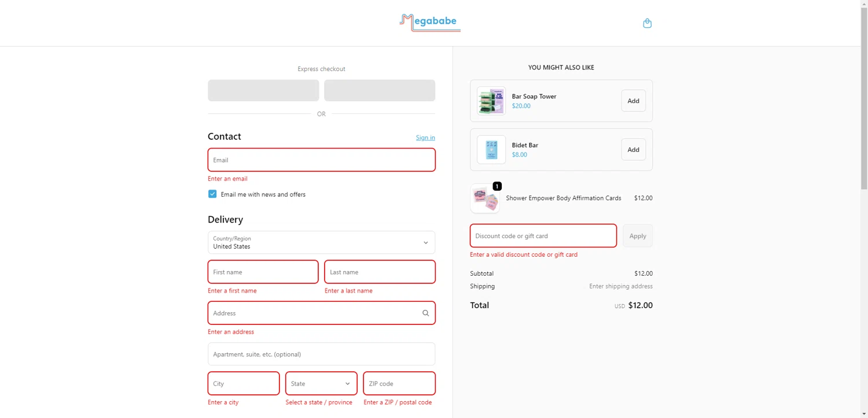Click the 'Select a state / province' error
Viewport: 868px width, 418px height.
click(319, 402)
